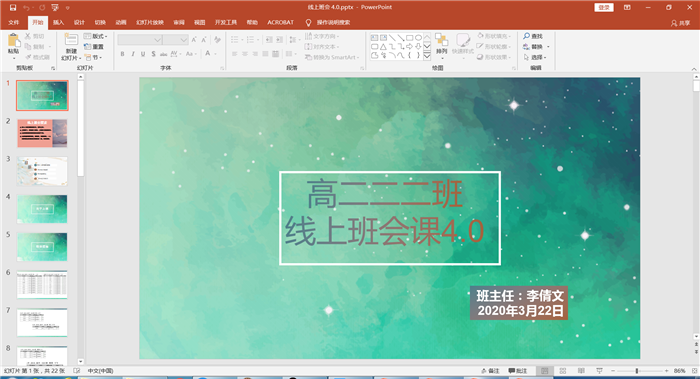Click the zoom slider handle
This screenshot has height=379, width=700.
[637, 371]
